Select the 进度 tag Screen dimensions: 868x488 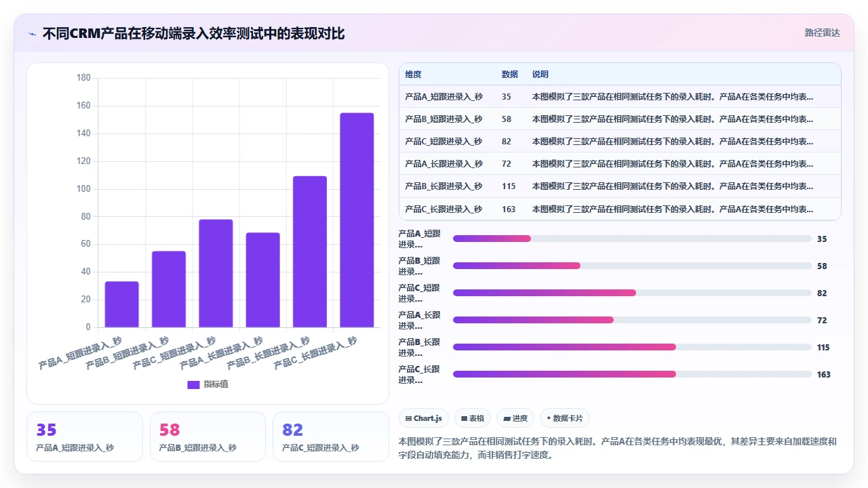tap(515, 418)
